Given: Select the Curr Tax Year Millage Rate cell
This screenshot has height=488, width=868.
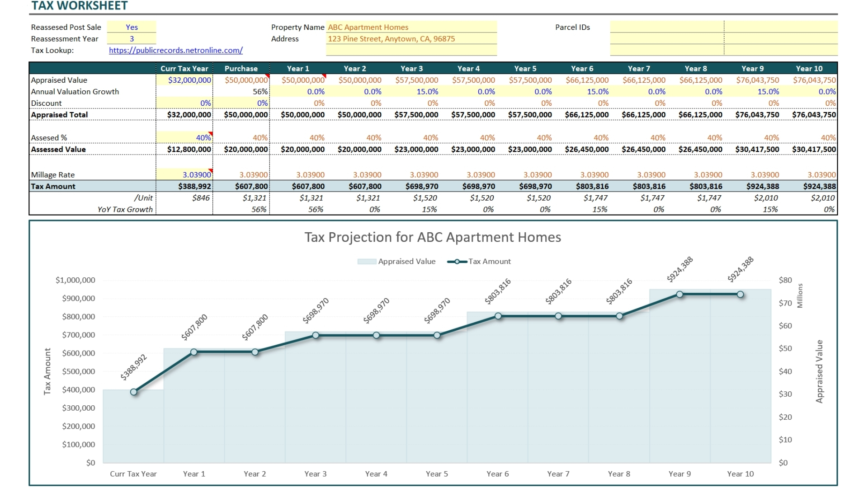Looking at the screenshot, I should [x=185, y=174].
